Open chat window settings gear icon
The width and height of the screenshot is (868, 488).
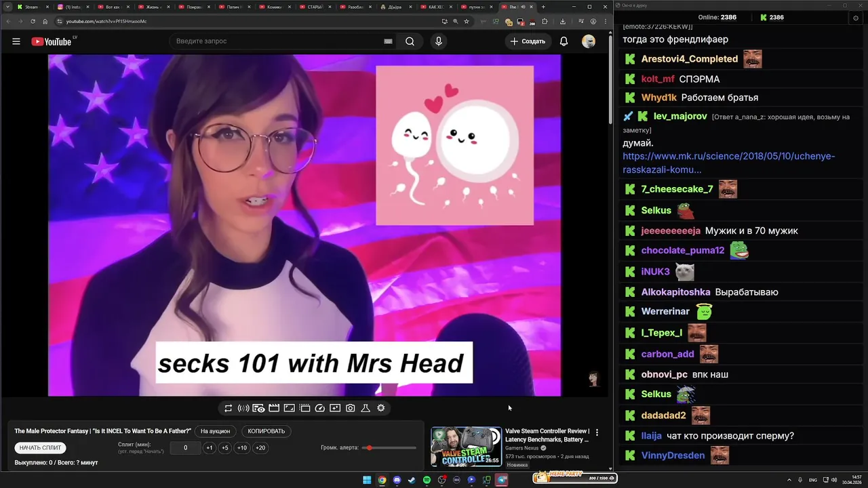pos(856,18)
